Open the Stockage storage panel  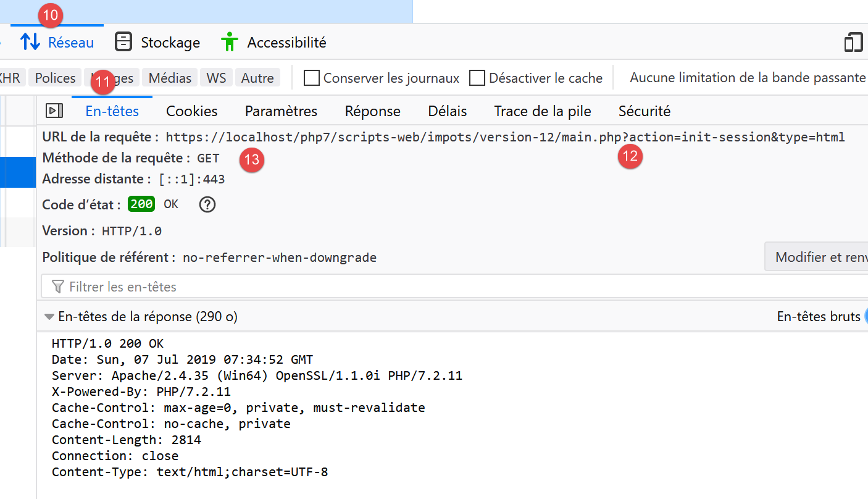157,43
